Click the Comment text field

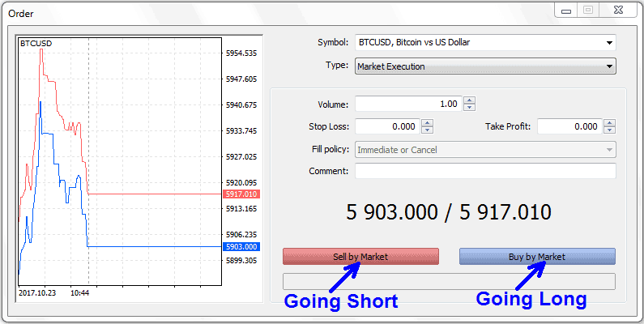coord(485,171)
